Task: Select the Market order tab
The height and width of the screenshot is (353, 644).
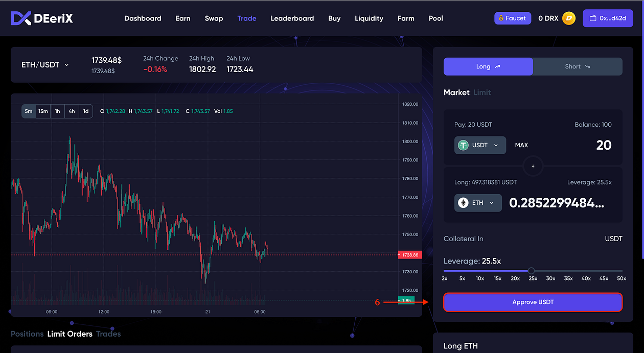Action: tap(456, 92)
